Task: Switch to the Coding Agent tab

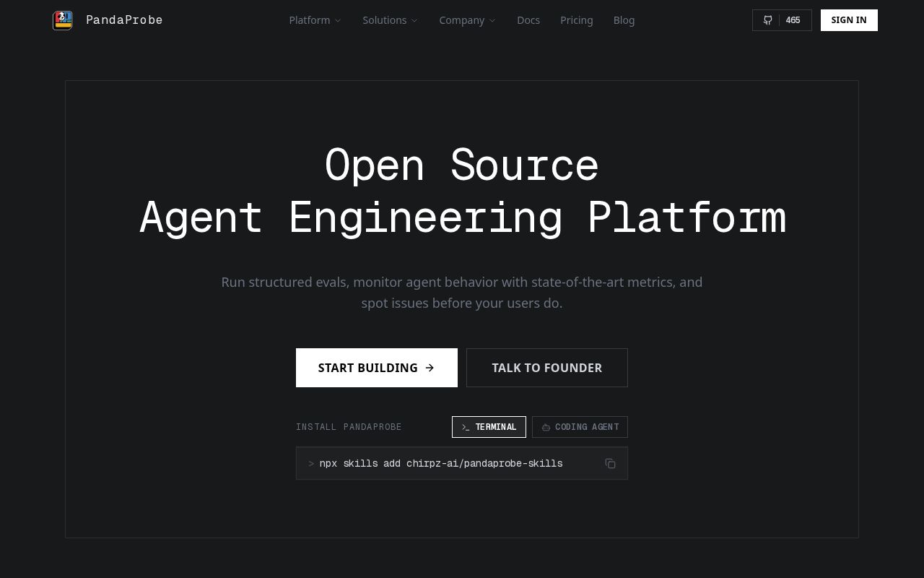Action: (580, 427)
